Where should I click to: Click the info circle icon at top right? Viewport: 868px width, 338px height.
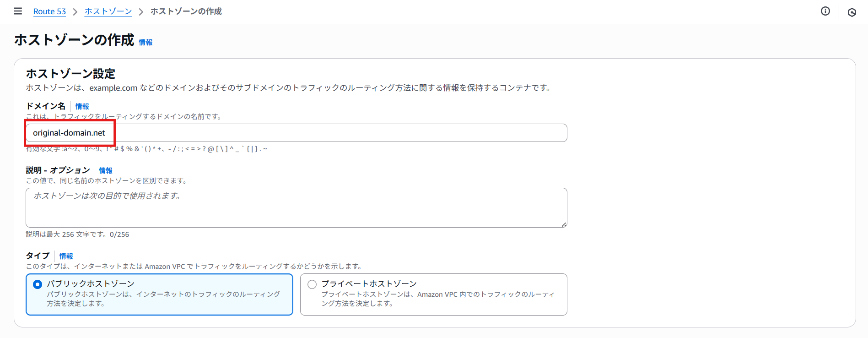coord(825,11)
